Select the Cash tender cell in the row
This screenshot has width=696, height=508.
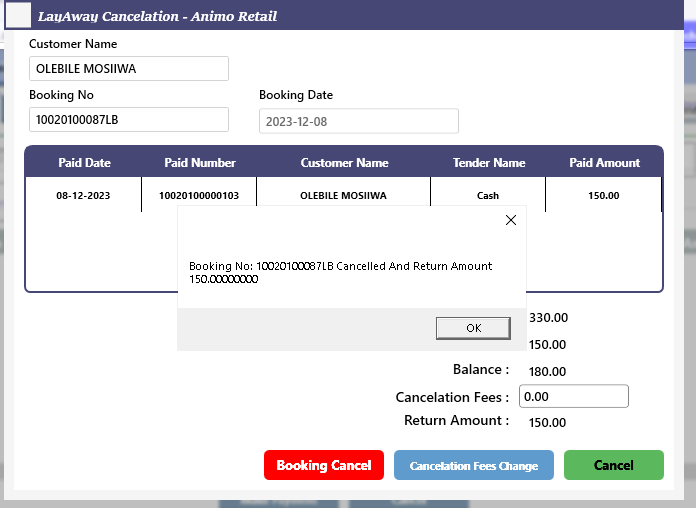(x=488, y=196)
